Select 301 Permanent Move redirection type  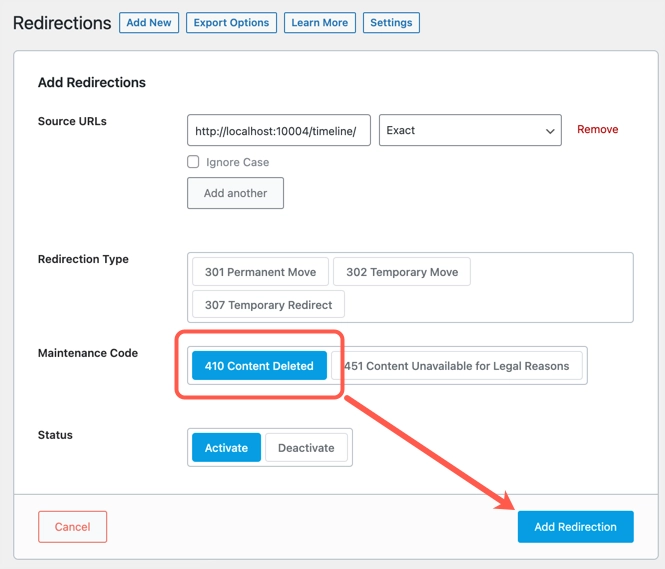260,272
